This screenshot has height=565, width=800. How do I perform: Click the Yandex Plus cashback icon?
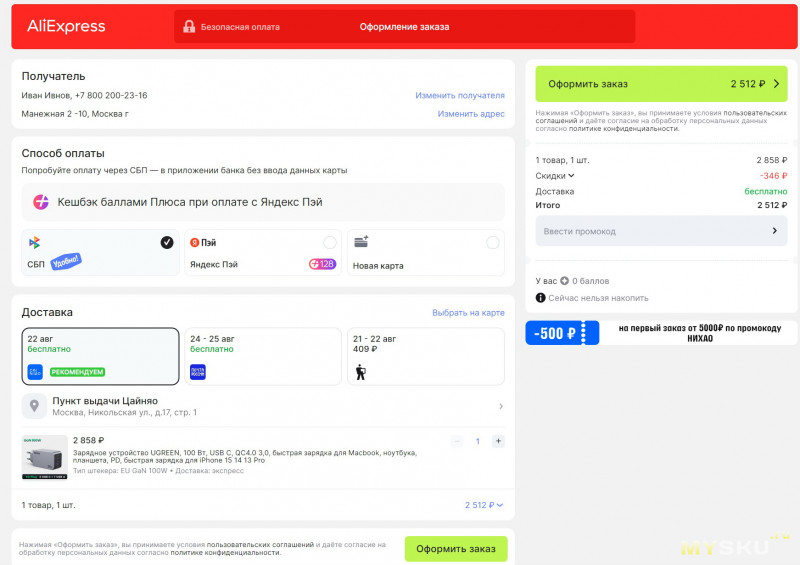pyautogui.click(x=41, y=202)
